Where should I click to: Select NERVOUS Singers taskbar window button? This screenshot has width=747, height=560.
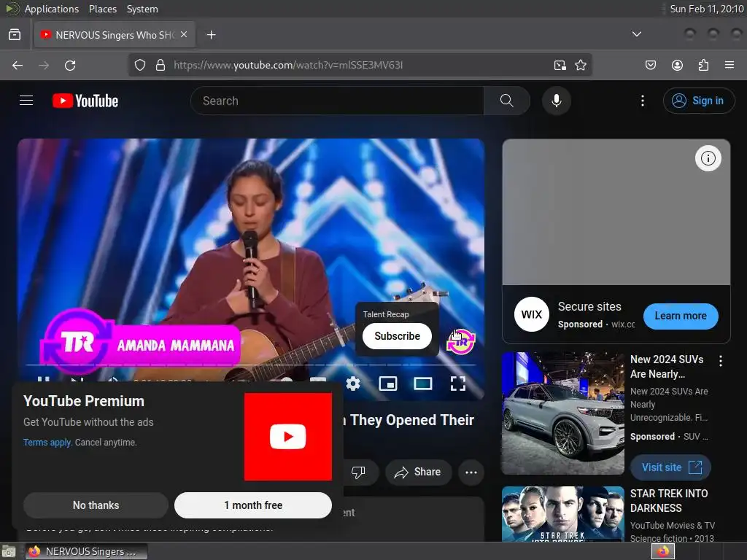[86, 551]
